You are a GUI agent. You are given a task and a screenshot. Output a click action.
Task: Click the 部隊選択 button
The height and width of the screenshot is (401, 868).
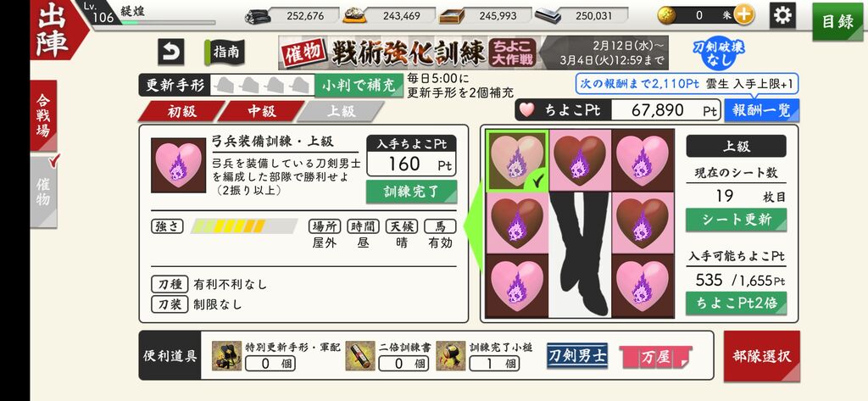[762, 356]
